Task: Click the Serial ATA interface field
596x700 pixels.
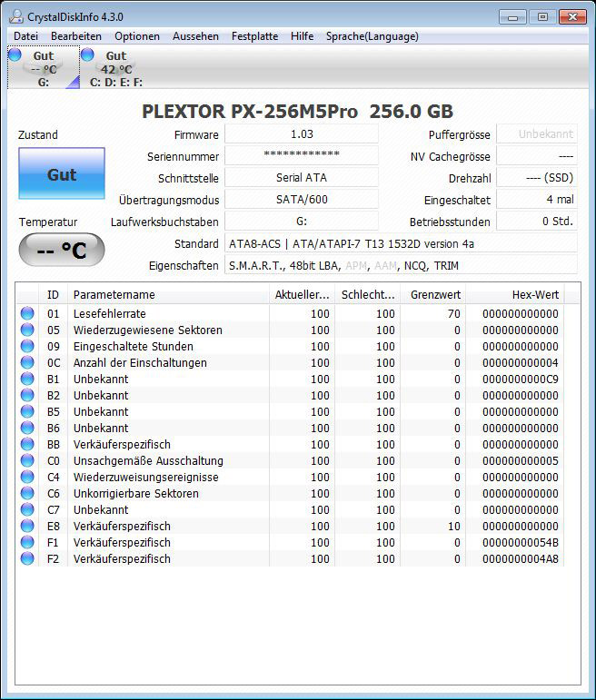Action: point(302,178)
